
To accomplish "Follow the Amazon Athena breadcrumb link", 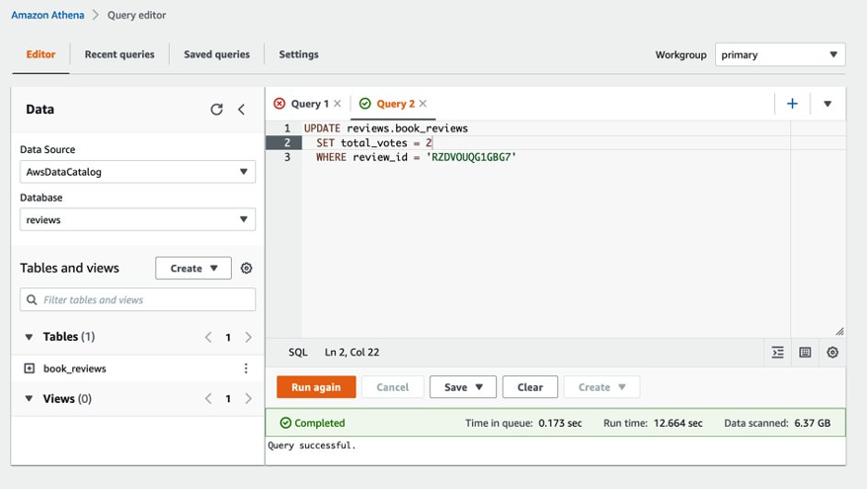I will coord(47,15).
